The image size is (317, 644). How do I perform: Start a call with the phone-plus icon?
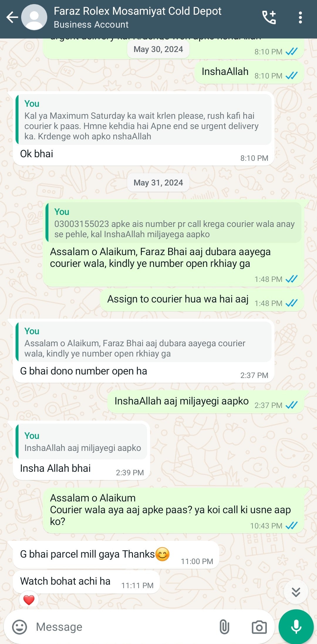click(x=269, y=18)
